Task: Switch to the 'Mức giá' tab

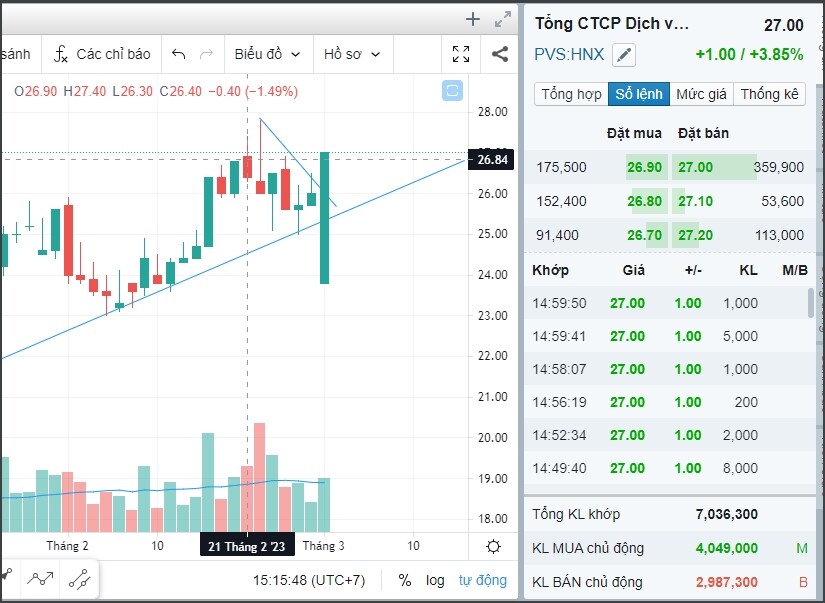Action: (x=701, y=94)
